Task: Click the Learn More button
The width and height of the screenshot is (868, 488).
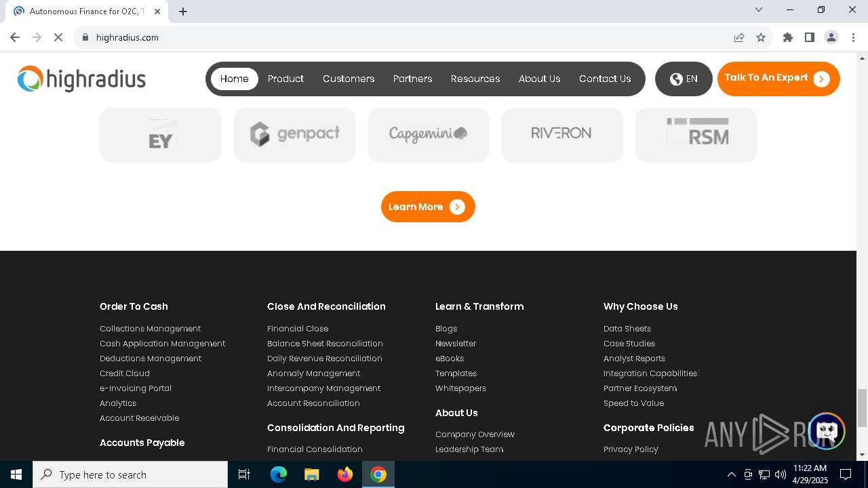Action: point(428,207)
